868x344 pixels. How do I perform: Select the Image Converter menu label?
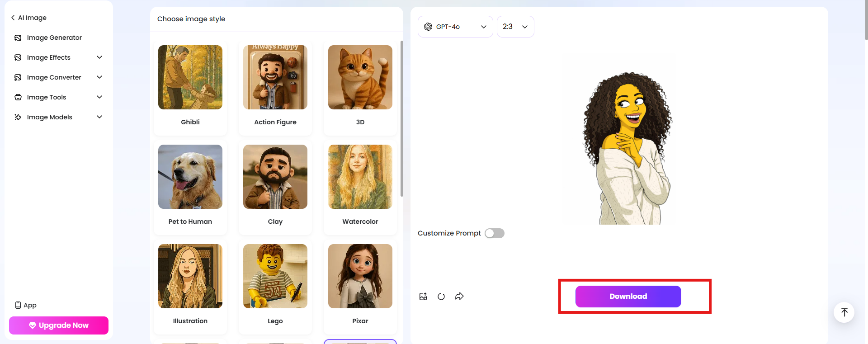pos(54,78)
